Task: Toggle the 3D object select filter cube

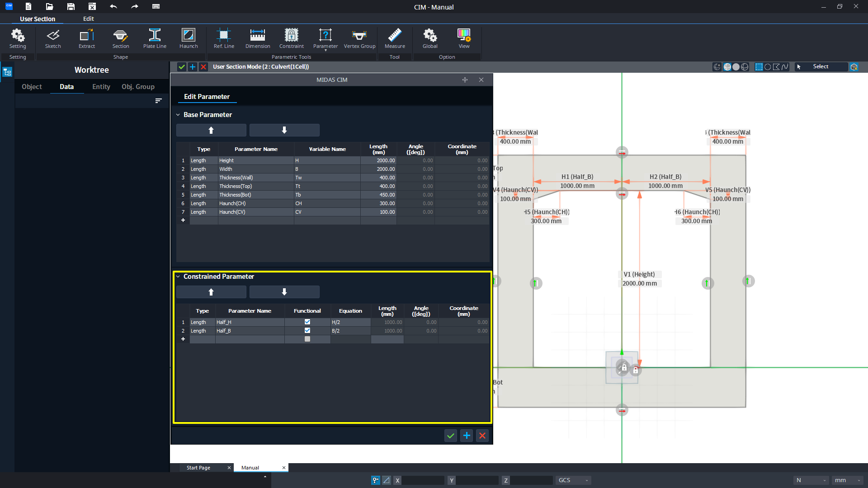Action: (854, 67)
